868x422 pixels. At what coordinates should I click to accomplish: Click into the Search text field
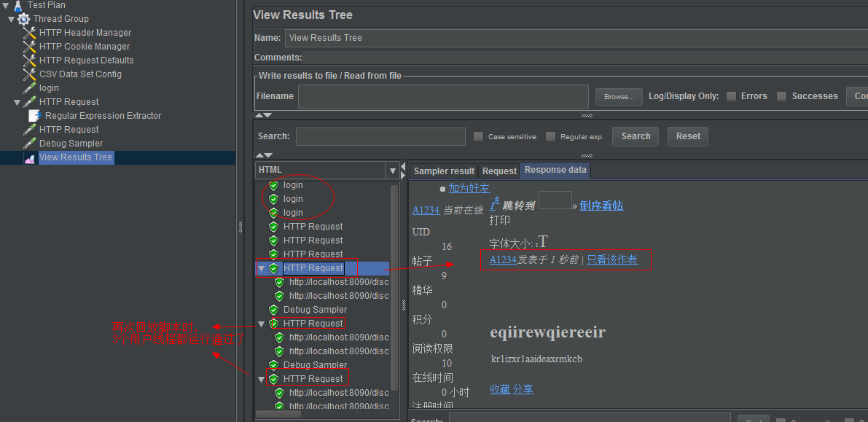click(380, 136)
